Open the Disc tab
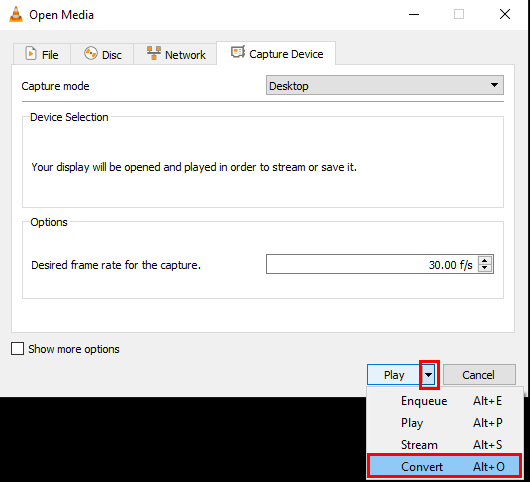This screenshot has height=482, width=530. (102, 54)
